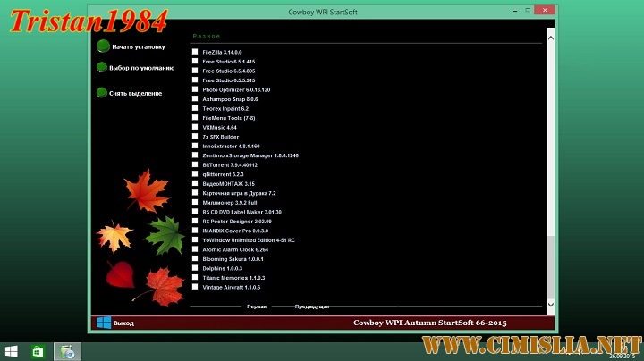
Task: Check the VKMusic 4.64 checkbox
Action: pyautogui.click(x=195, y=127)
